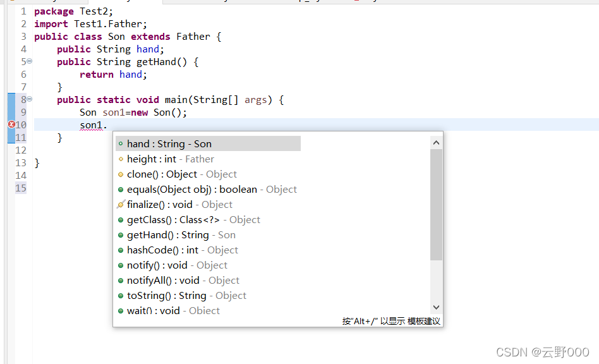This screenshot has height=364, width=599.
Task: Click line number 13 in the gutter
Action: click(x=21, y=162)
